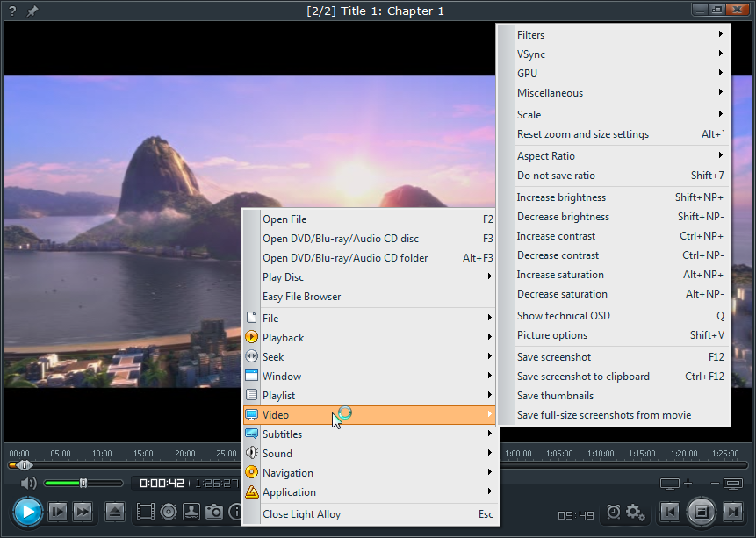The width and height of the screenshot is (756, 538).
Task: Select Reset zoom and size settings
Action: click(614, 134)
